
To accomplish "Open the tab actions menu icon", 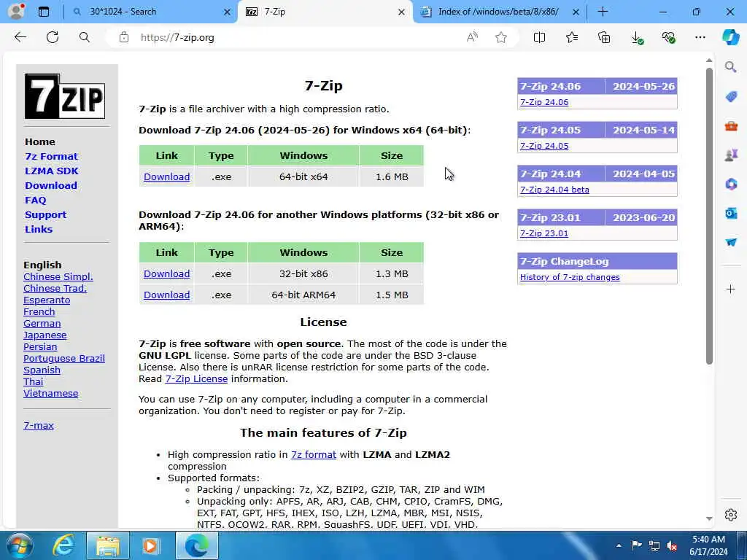I will click(43, 12).
